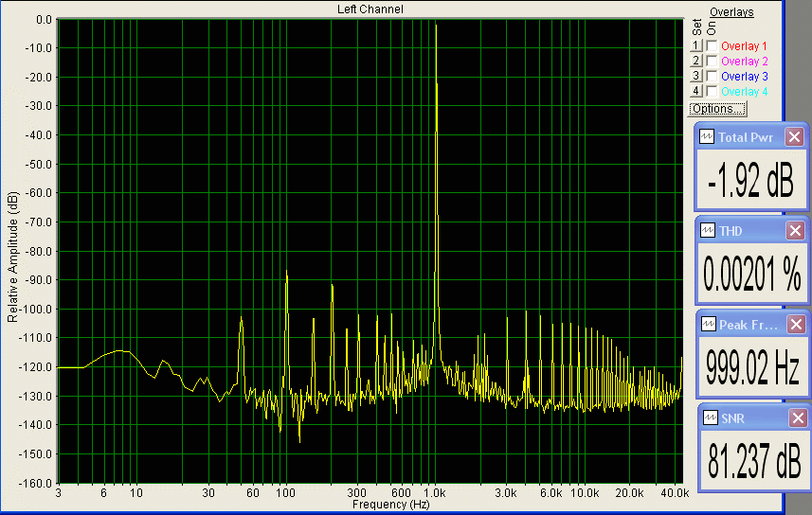812x515 pixels.
Task: Click the Overlay 3 blue label
Action: 745,76
